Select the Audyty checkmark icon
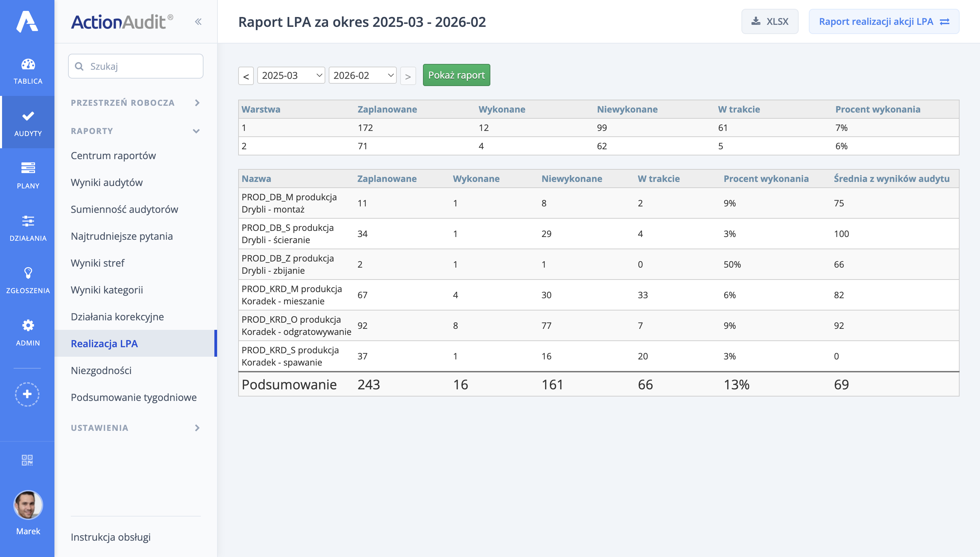The image size is (980, 557). click(28, 116)
